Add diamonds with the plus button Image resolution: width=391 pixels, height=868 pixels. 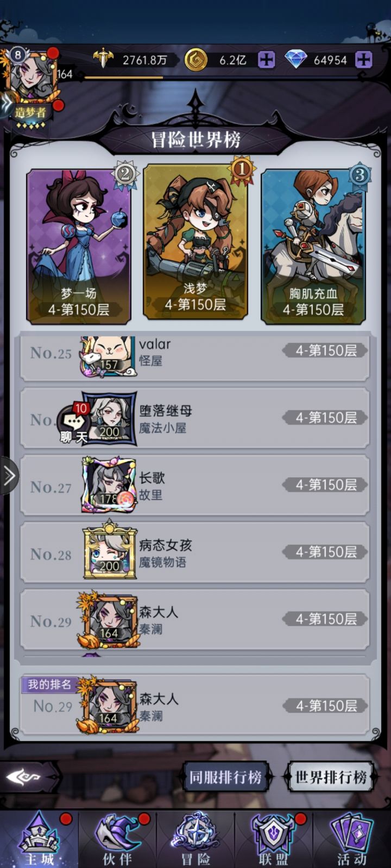(x=363, y=60)
